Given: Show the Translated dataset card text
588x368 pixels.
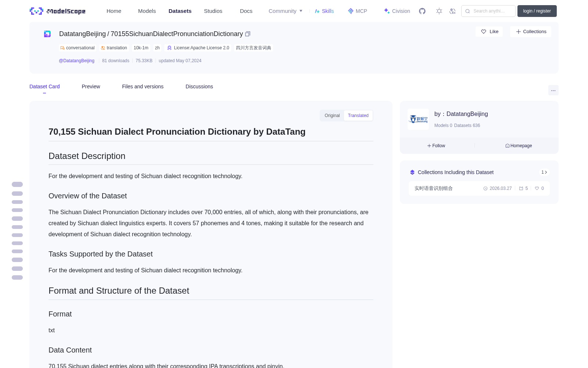Looking at the screenshot, I should (358, 116).
